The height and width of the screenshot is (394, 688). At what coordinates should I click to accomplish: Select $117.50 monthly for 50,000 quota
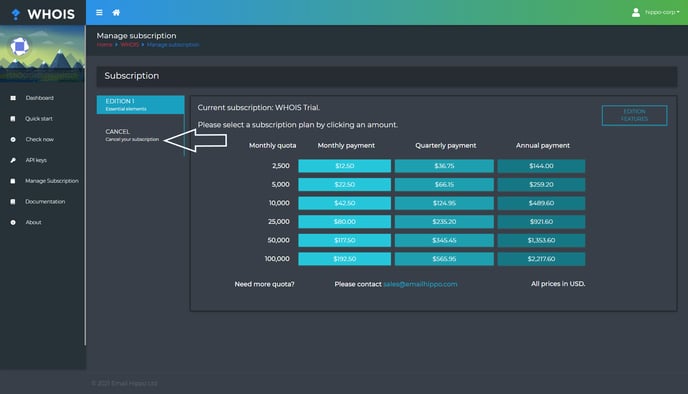point(344,240)
